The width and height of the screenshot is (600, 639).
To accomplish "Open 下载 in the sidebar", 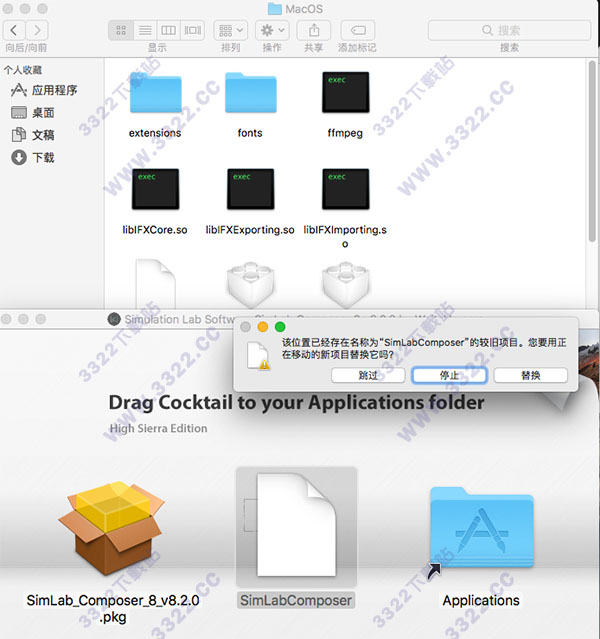I will click(x=33, y=157).
